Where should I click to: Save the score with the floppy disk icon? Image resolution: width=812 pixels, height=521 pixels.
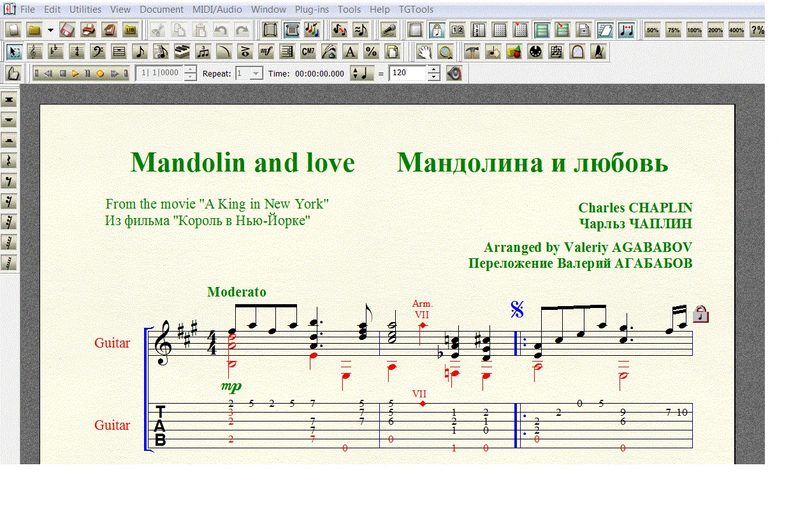point(68,30)
